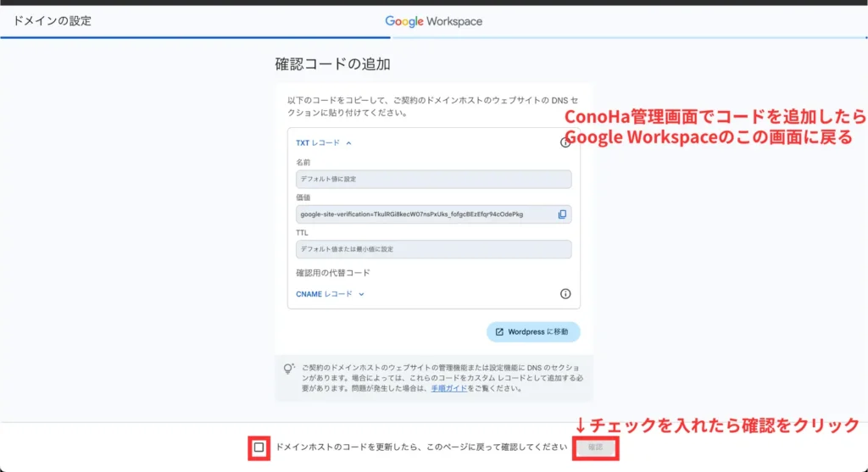The width and height of the screenshot is (868, 472).
Task: Click the TTL field
Action: click(x=433, y=249)
